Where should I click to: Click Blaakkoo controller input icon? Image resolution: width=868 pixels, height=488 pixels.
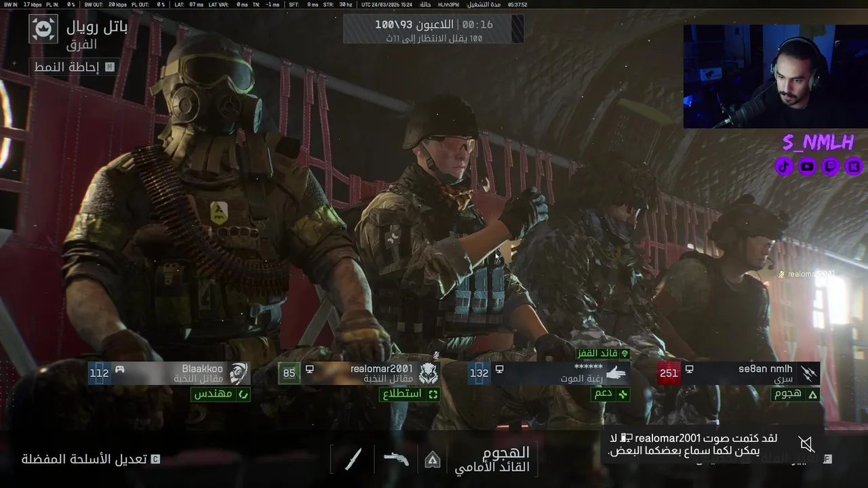pyautogui.click(x=119, y=369)
